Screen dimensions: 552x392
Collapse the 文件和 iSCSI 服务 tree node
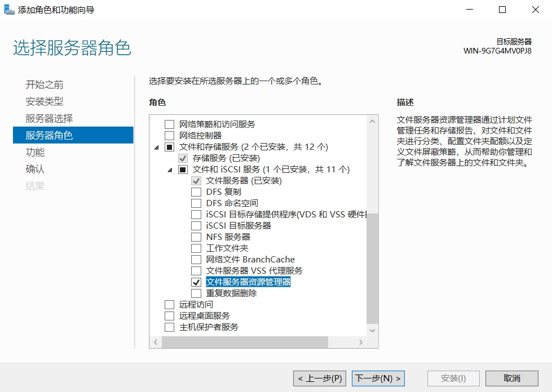[170, 170]
